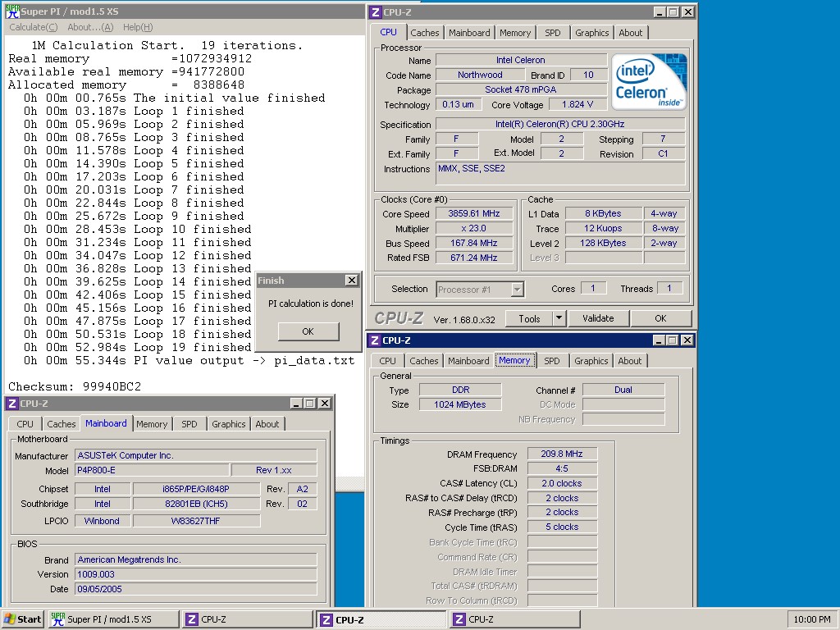Viewport: 840px width, 630px height.
Task: Click the FSB:DRAM 4:5 value
Action: 562,468
